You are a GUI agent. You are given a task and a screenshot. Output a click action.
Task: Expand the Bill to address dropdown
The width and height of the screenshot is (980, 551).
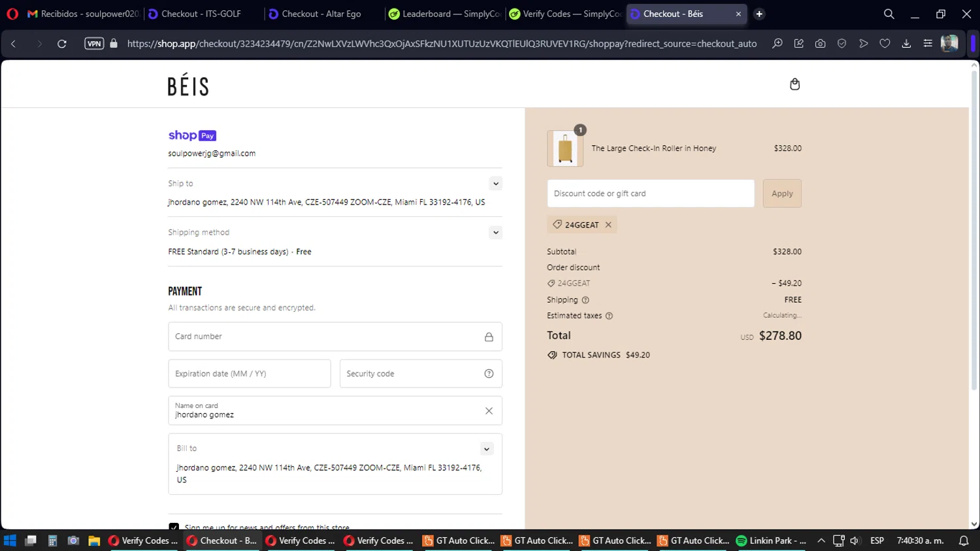tap(487, 449)
